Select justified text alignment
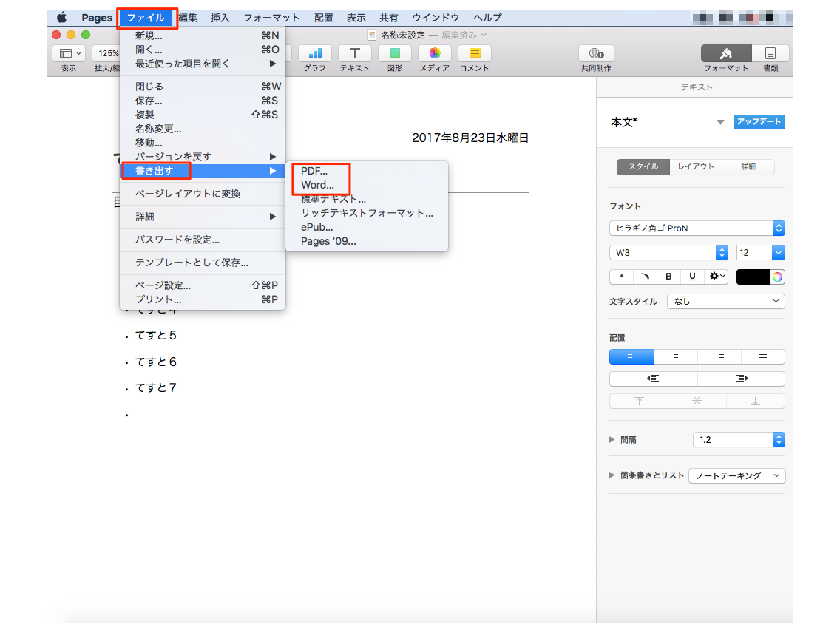The image size is (840, 630). 763,357
